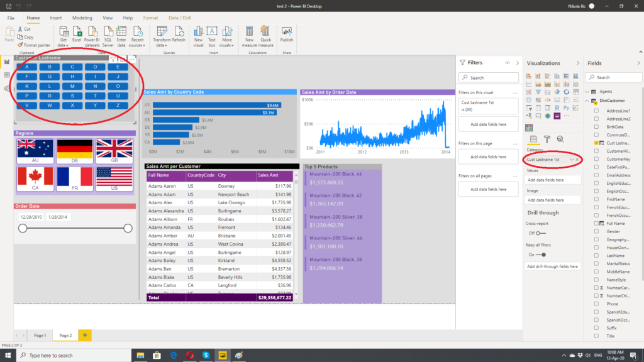The height and width of the screenshot is (362, 644).
Task: Open the View ribbon tab
Action: point(108,18)
